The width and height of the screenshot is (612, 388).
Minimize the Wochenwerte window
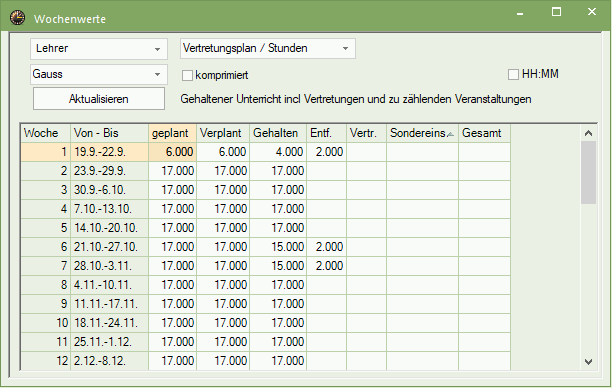520,14
